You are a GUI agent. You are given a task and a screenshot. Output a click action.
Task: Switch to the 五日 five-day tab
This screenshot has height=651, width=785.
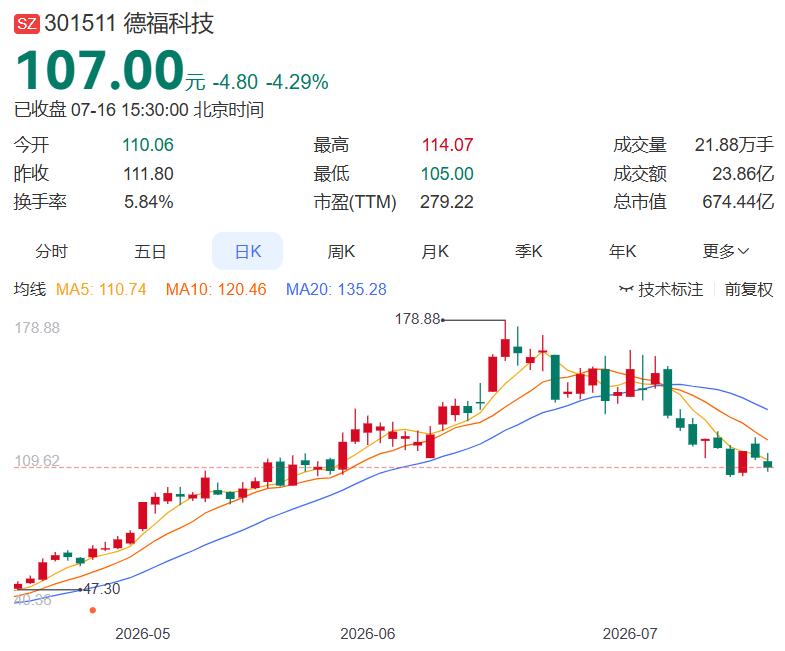pos(150,251)
